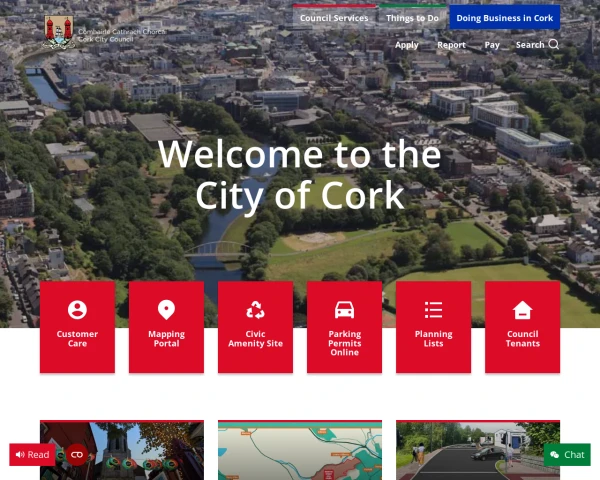Image resolution: width=600 pixels, height=480 pixels.
Task: Open Parking Permits Online car icon tile
Action: (x=344, y=326)
